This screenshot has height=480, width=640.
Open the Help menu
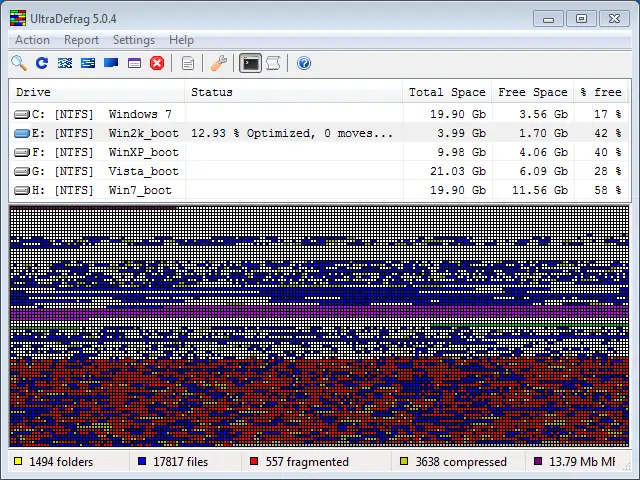coord(181,40)
